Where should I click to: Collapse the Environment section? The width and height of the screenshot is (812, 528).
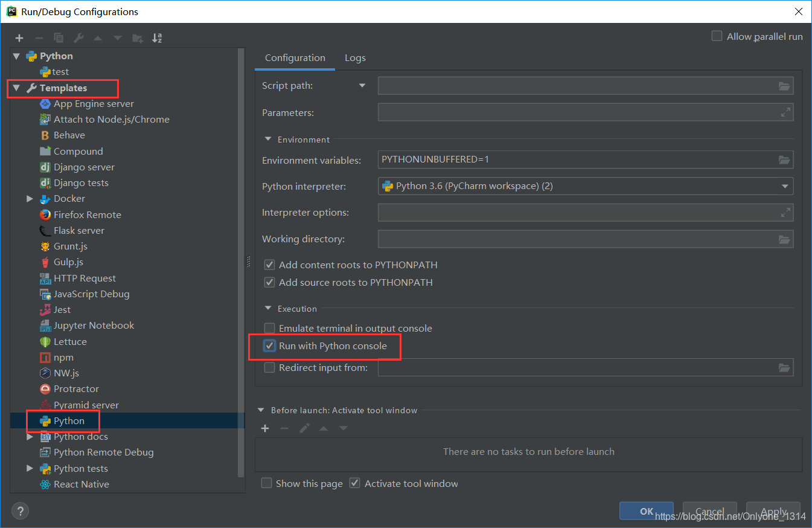(268, 139)
